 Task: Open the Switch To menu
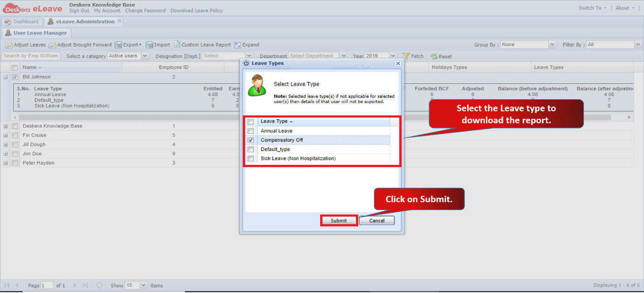[x=593, y=8]
